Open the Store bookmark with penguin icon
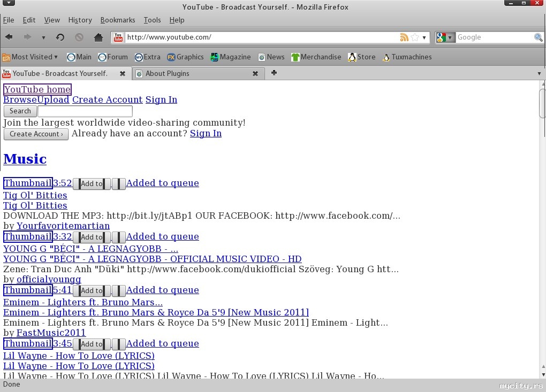Screen dimensions: 546x392 pos(362,57)
